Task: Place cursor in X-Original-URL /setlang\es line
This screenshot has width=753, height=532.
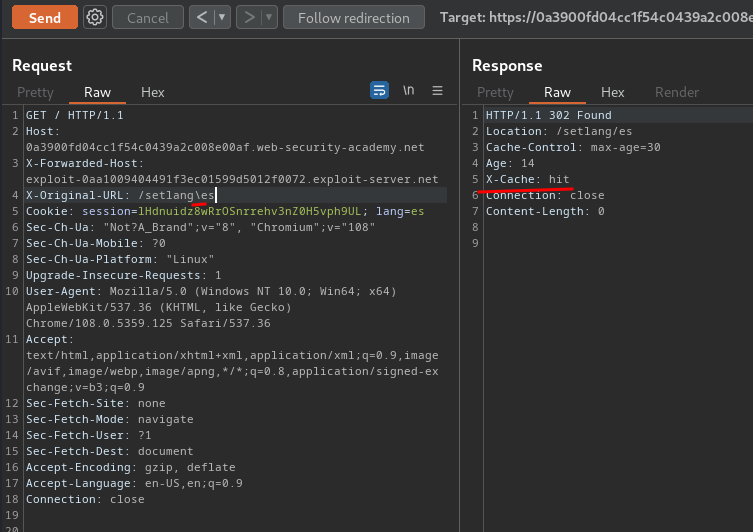Action: tap(120, 195)
